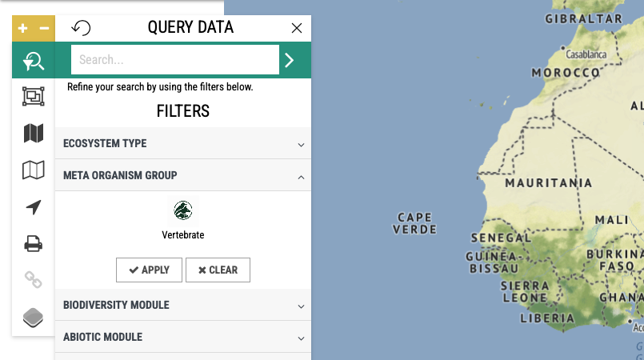Click the Guinea-Bissau map label
The image size is (644, 360).
click(x=494, y=262)
